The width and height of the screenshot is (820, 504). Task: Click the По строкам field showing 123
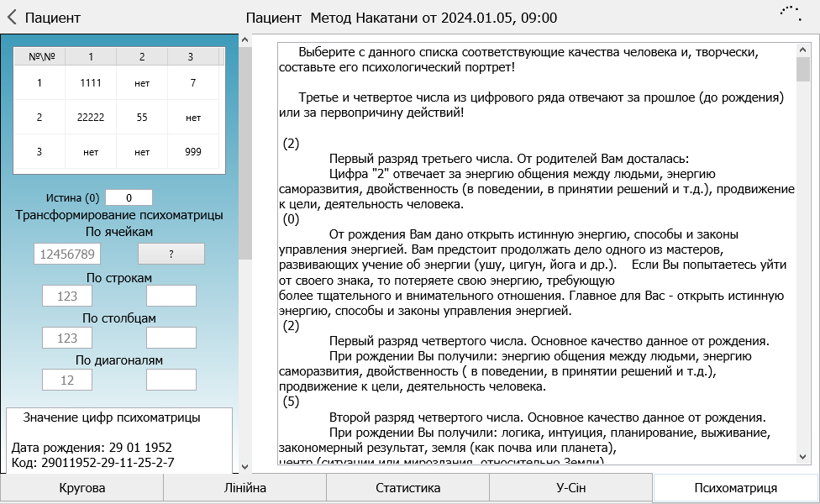pos(67,296)
